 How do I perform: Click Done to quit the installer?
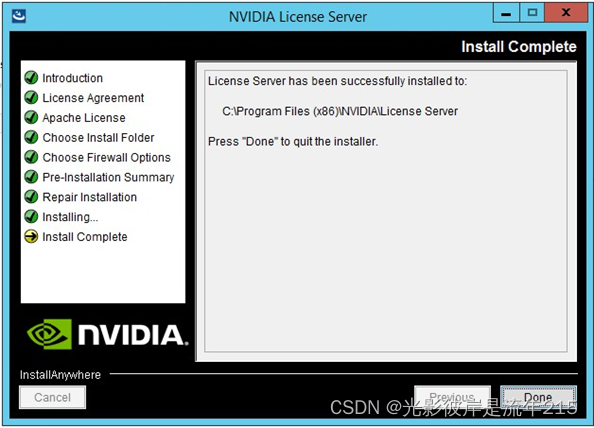(538, 397)
